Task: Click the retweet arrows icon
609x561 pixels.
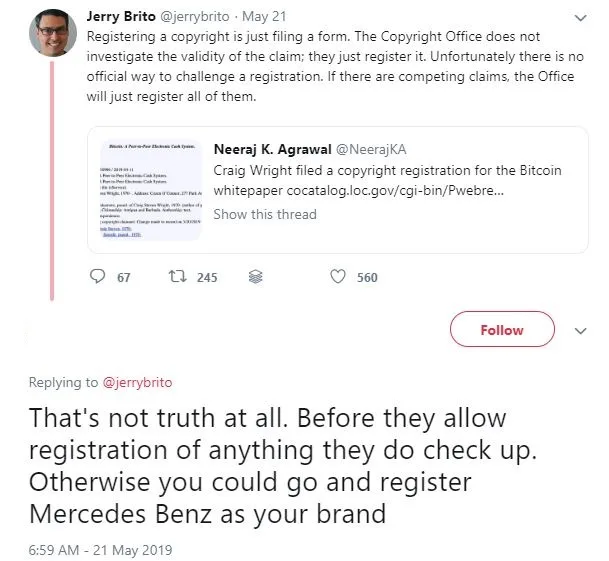Action: coord(176,277)
